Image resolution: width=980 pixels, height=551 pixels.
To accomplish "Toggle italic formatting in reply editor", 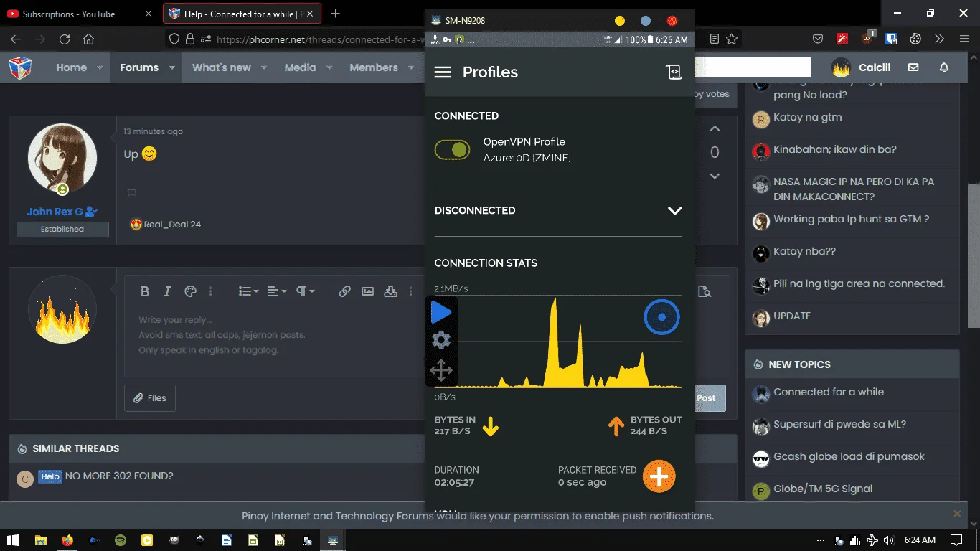I will point(167,291).
